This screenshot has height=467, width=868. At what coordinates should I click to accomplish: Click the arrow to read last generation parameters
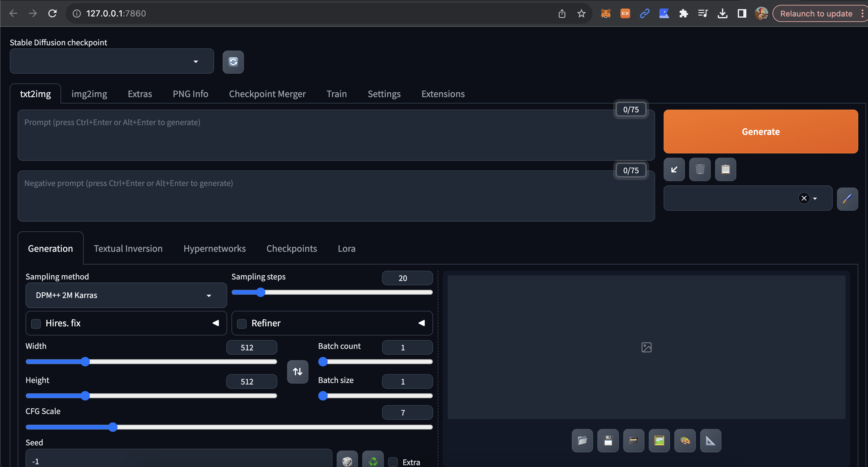(674, 169)
